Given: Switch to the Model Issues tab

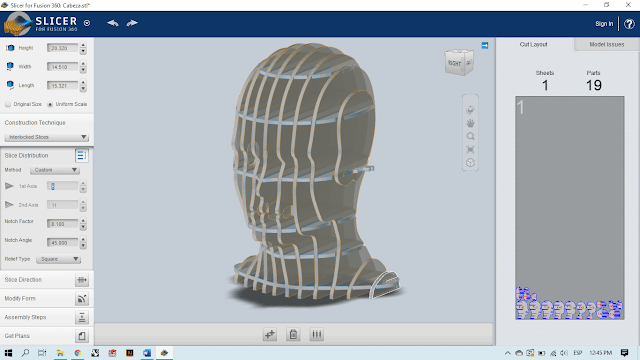Looking at the screenshot, I should (x=607, y=44).
